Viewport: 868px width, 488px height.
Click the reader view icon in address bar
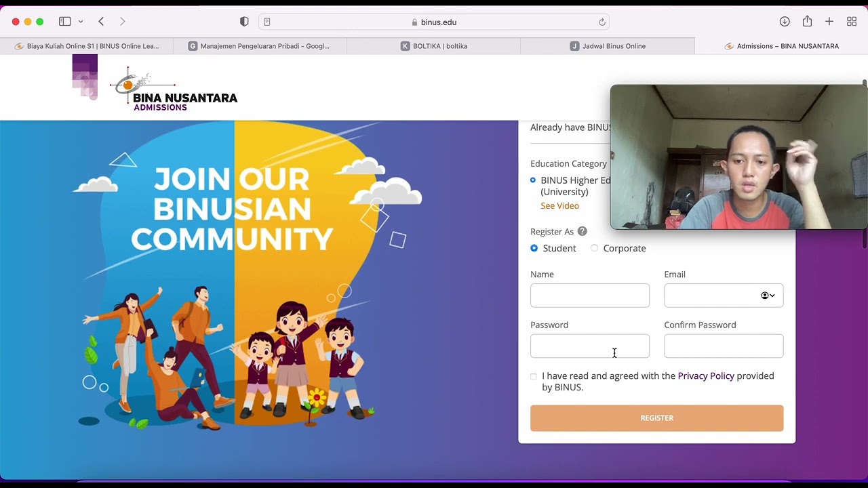coord(267,22)
